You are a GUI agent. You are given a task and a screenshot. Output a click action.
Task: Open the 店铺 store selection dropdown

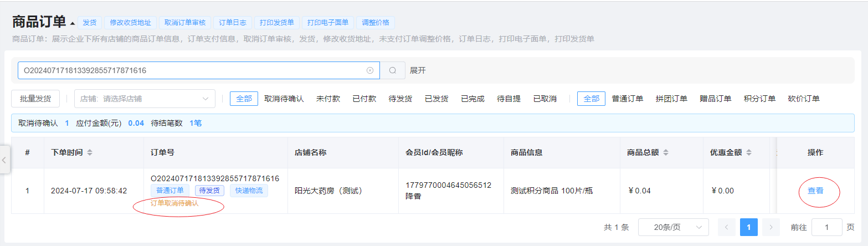coord(145,99)
